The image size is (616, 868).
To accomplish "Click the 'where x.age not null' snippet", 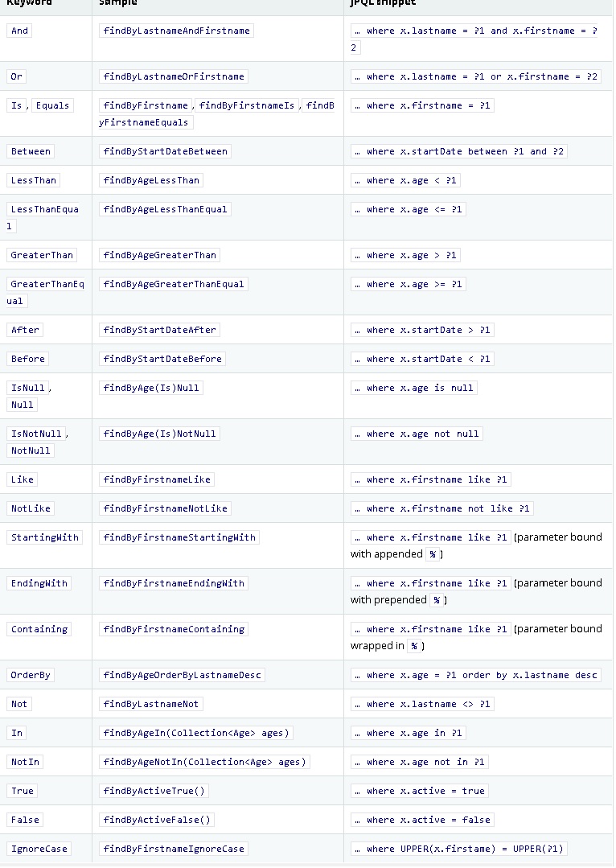I will pyautogui.click(x=417, y=434).
